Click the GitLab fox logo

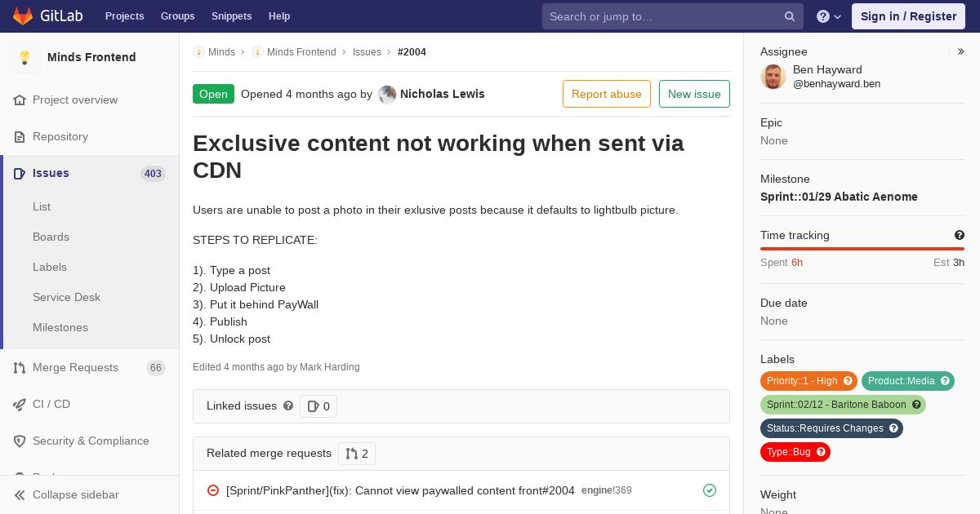coord(23,16)
